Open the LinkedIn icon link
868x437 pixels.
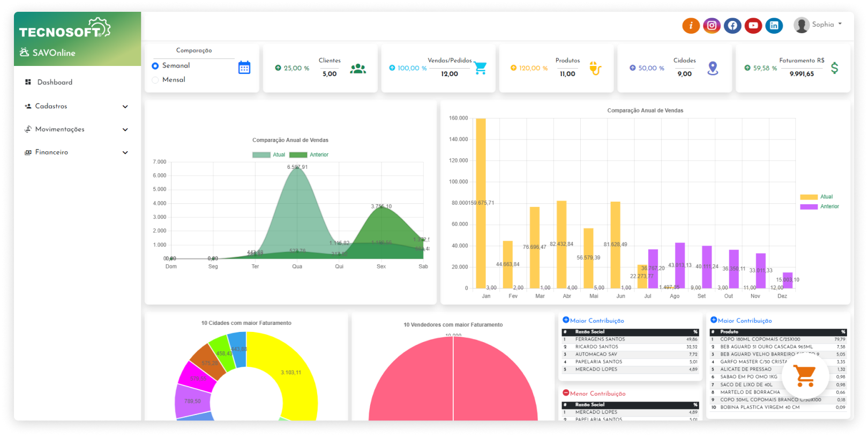[x=774, y=25]
